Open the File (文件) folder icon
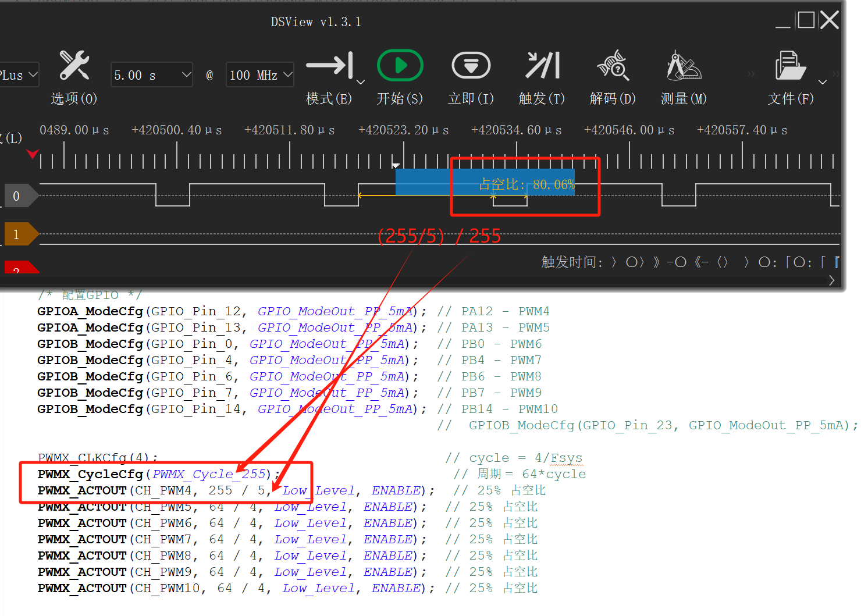 point(791,65)
